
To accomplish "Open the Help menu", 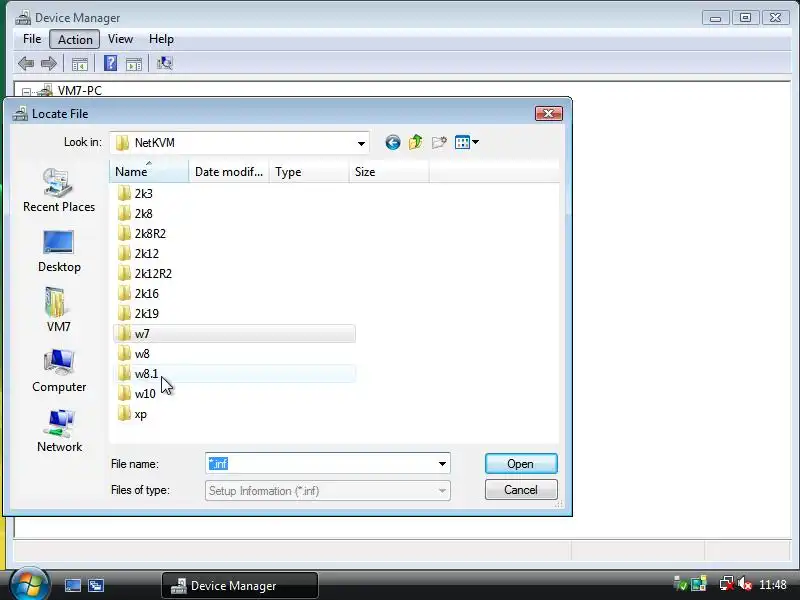I will tap(161, 39).
